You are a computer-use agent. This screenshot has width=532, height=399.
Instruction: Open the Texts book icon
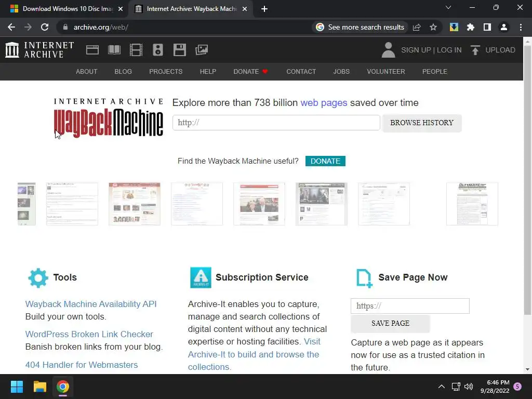point(114,50)
